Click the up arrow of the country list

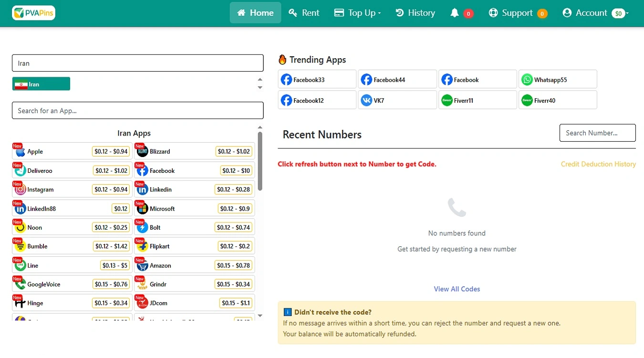coord(260,80)
